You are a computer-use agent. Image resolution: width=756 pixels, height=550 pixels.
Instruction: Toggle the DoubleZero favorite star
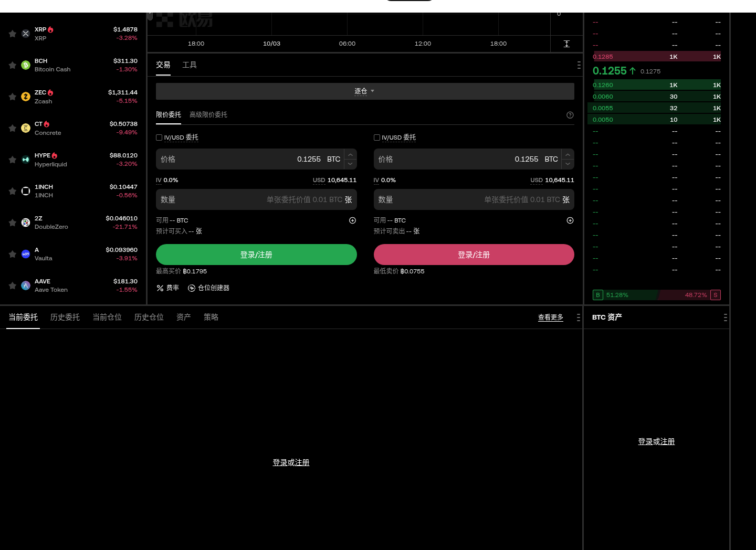[13, 223]
